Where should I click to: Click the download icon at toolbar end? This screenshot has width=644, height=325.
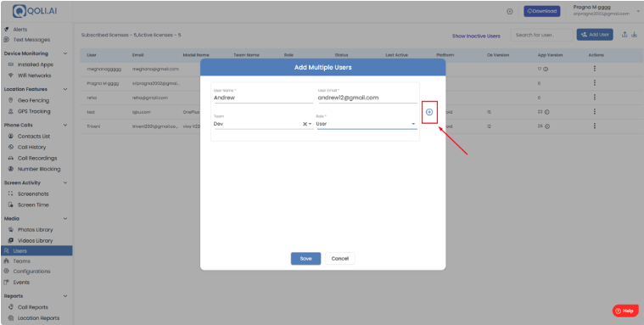[634, 35]
